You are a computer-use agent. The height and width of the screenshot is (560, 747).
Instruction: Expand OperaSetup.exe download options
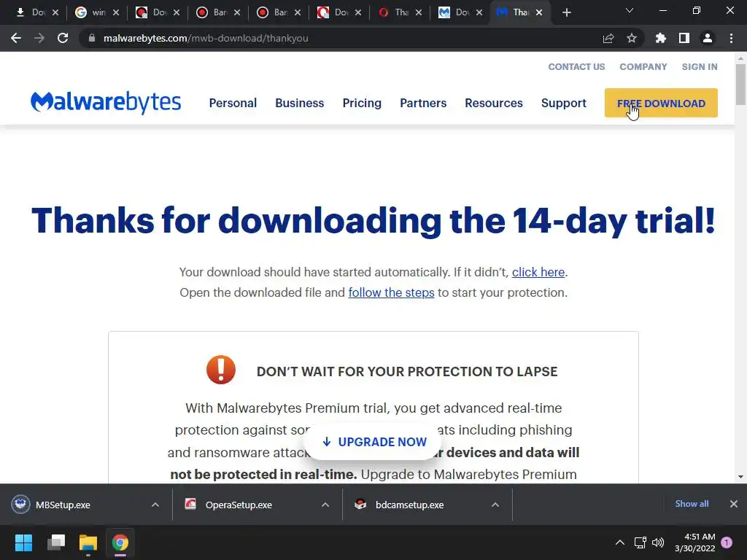(325, 505)
